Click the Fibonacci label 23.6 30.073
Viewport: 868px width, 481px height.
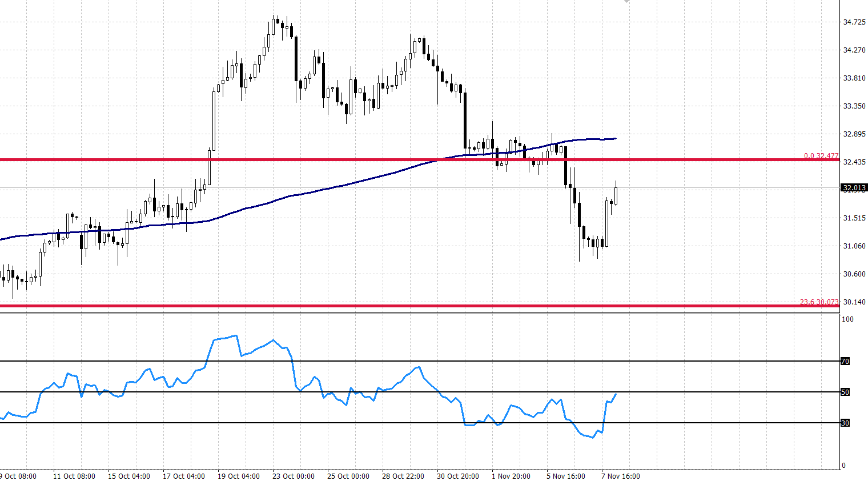(x=819, y=302)
